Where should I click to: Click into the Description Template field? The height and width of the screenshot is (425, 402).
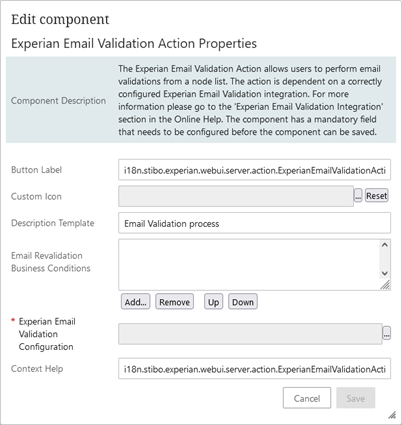pyautogui.click(x=254, y=223)
